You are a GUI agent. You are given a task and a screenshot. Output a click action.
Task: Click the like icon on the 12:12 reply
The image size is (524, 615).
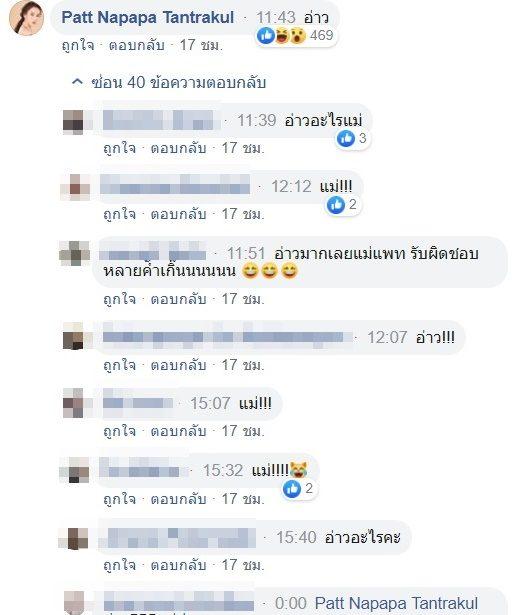336,205
